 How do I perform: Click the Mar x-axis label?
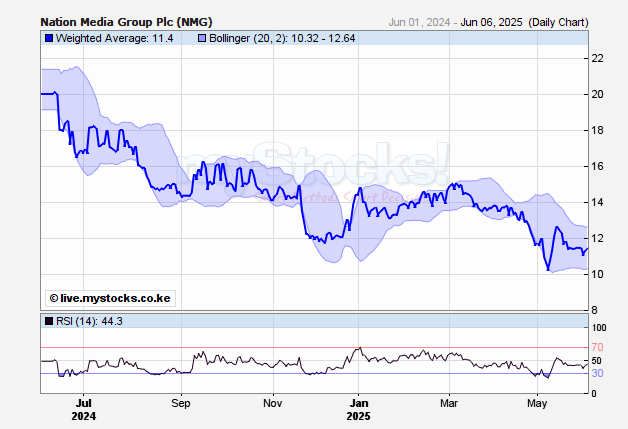(x=449, y=403)
